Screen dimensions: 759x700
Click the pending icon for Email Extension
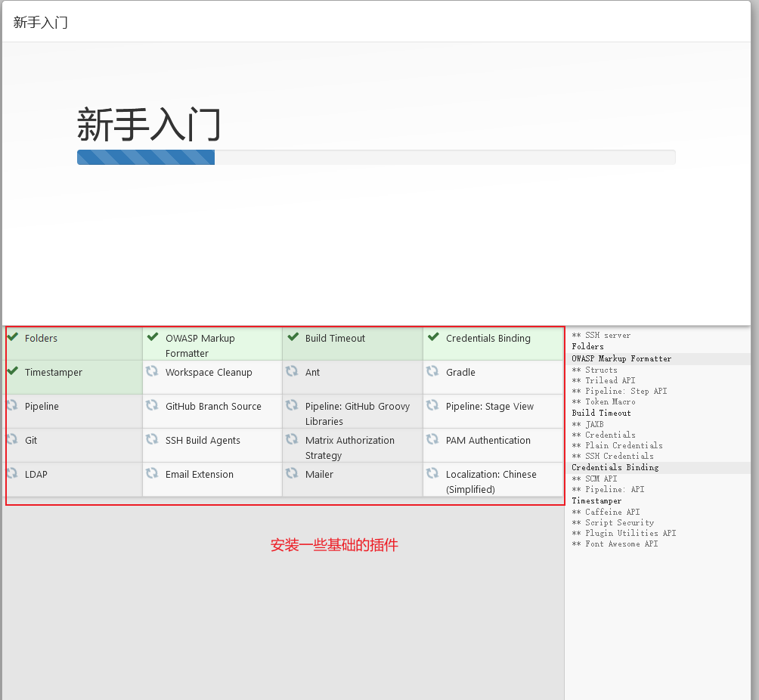pos(152,473)
